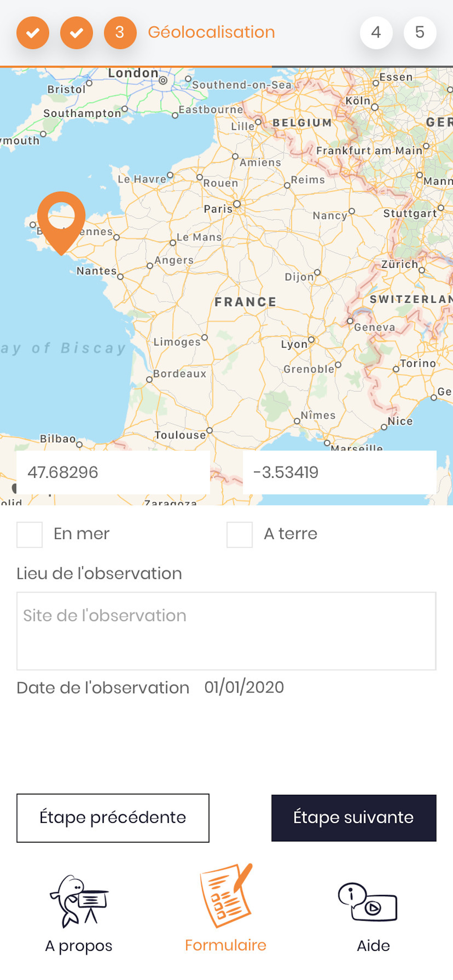453x980 pixels.
Task: Click the first completed step checkmark
Action: pyautogui.click(x=33, y=33)
